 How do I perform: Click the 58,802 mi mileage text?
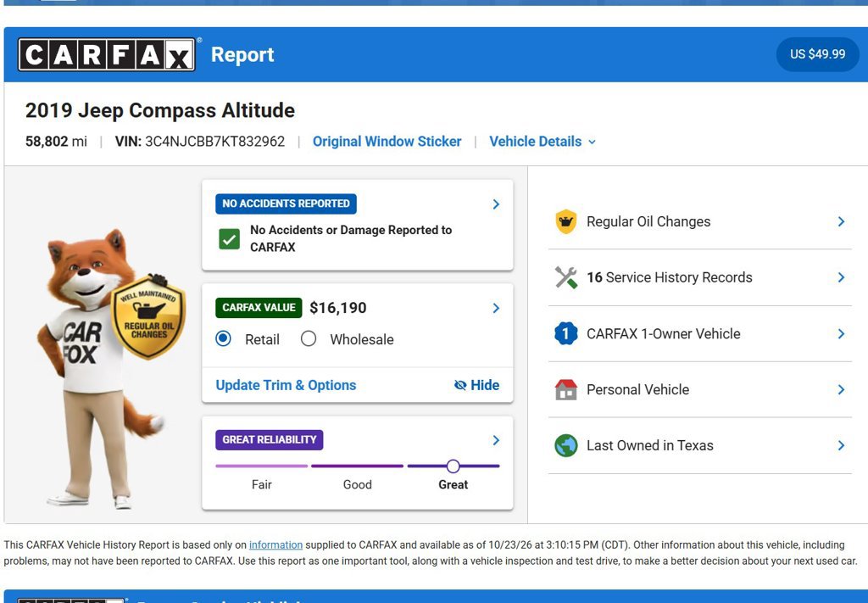(56, 142)
